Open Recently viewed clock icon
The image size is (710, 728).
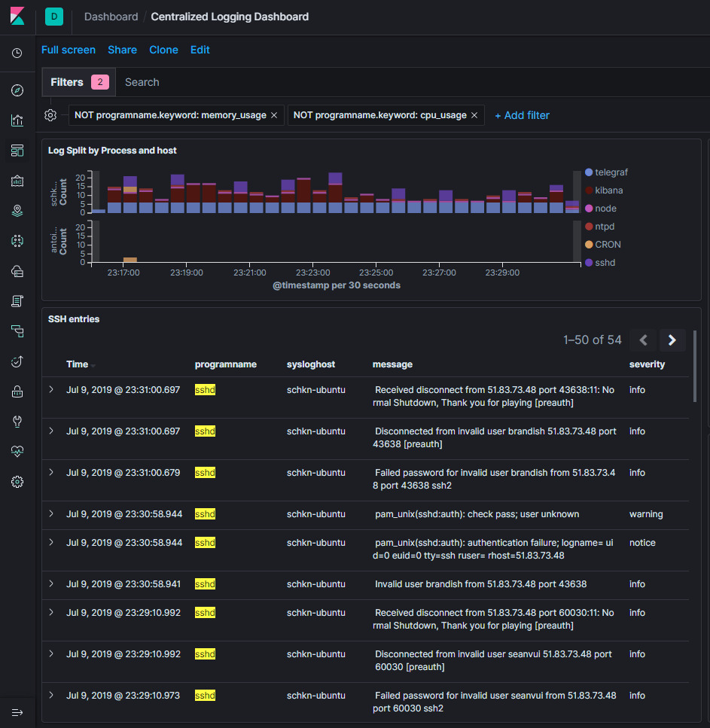pyautogui.click(x=17, y=53)
